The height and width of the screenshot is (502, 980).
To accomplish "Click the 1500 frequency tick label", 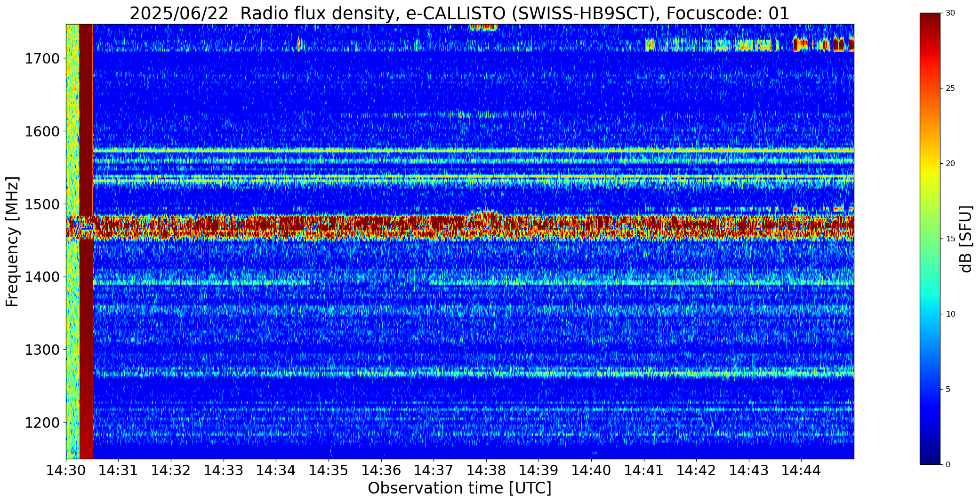I will [42, 204].
